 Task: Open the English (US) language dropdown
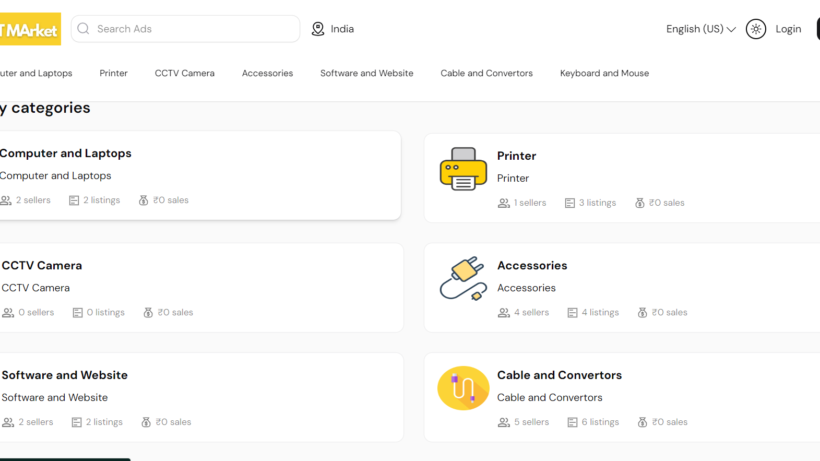tap(701, 29)
